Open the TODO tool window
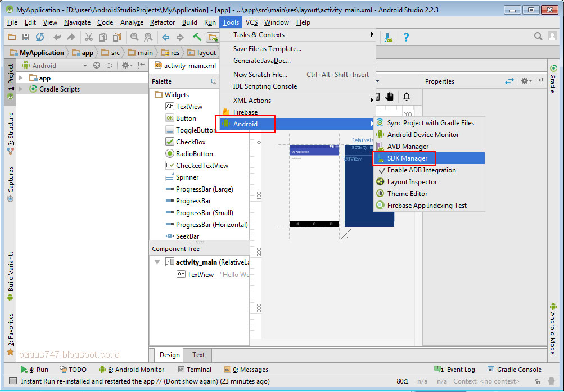564x392 pixels. tap(73, 370)
